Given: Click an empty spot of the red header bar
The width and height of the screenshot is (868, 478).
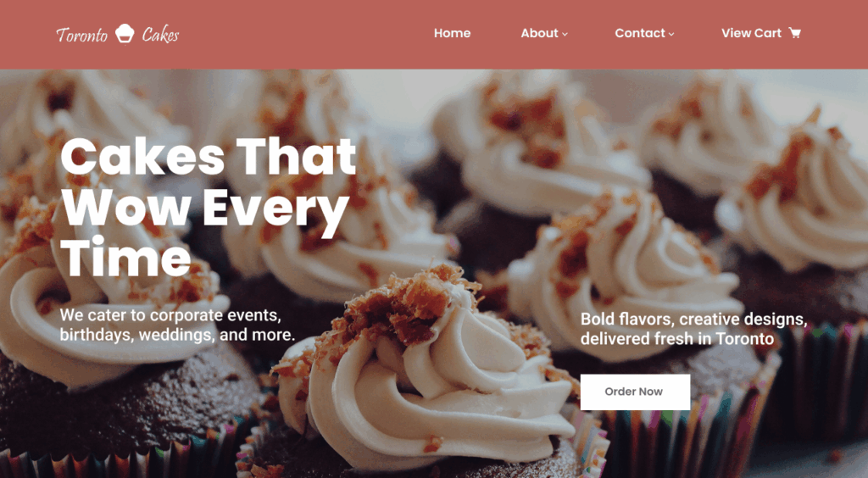Looking at the screenshot, I should click(304, 34).
